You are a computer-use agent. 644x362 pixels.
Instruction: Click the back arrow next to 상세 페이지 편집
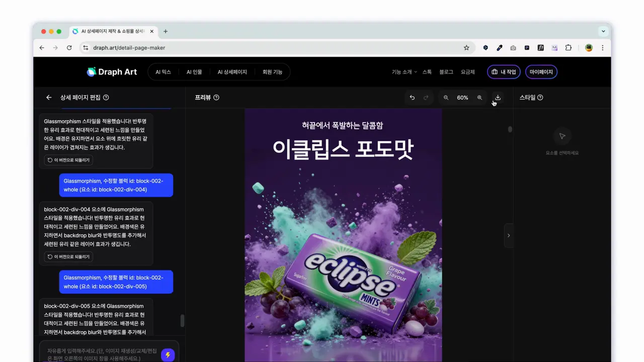coord(48,97)
